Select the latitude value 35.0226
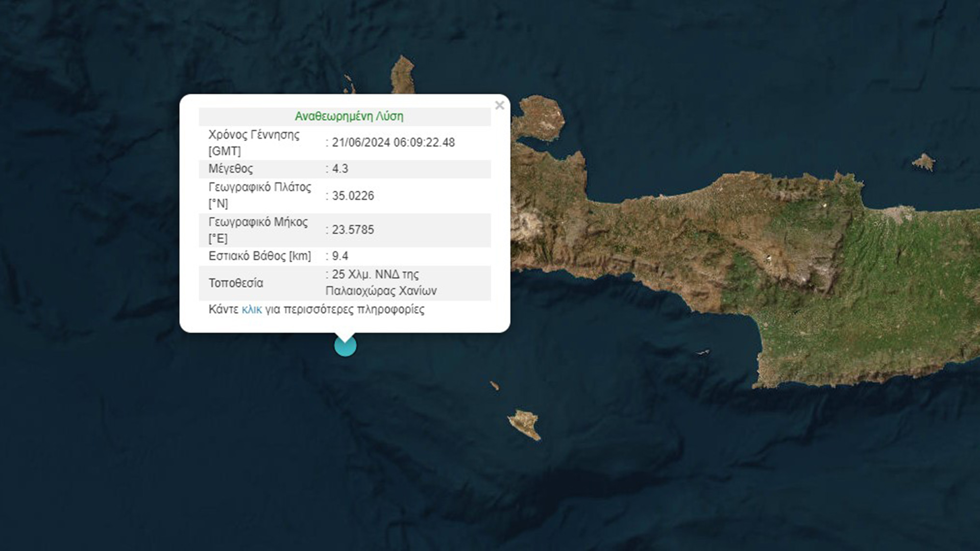 (352, 195)
